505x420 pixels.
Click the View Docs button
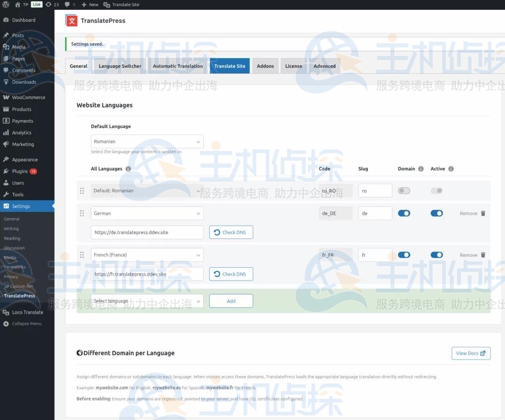click(470, 354)
